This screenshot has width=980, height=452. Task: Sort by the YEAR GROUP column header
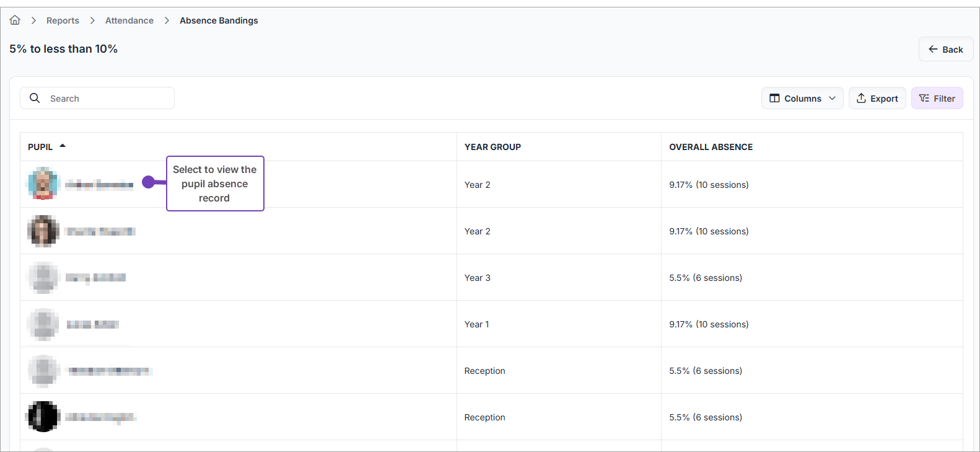coord(492,147)
